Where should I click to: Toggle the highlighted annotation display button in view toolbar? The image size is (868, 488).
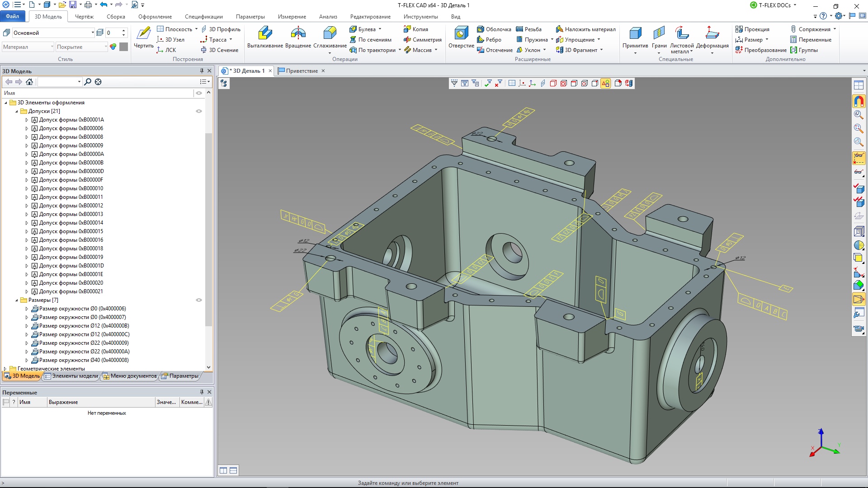(x=605, y=83)
